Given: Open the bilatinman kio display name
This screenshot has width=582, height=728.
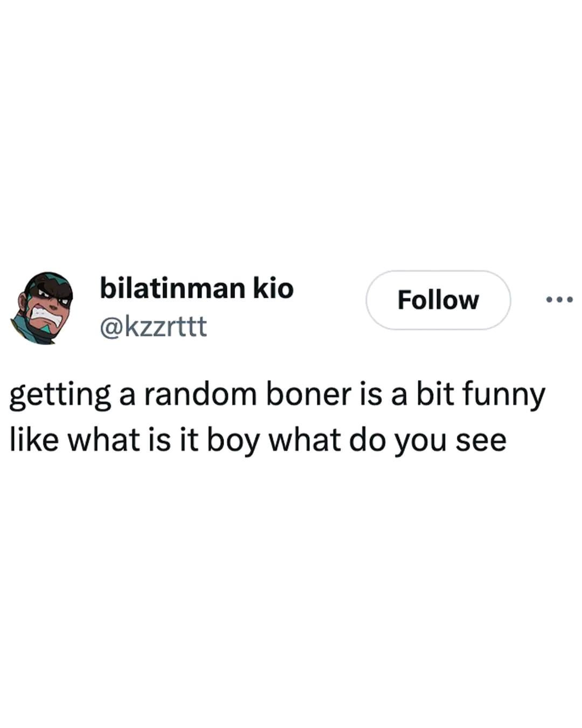Looking at the screenshot, I should click(197, 288).
